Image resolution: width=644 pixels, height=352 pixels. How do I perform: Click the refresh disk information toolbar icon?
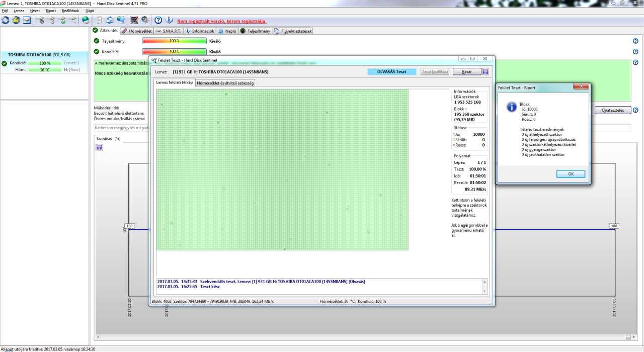pyautogui.click(x=6, y=20)
